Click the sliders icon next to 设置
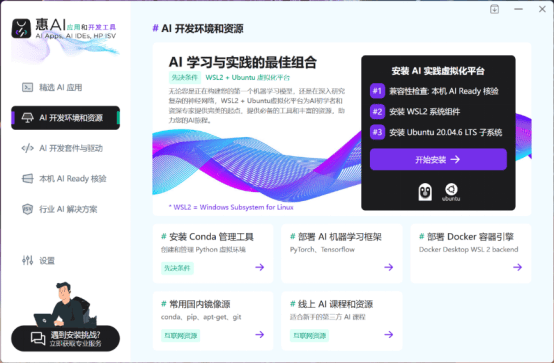Viewport: 554px width, 363px height. 28,260
